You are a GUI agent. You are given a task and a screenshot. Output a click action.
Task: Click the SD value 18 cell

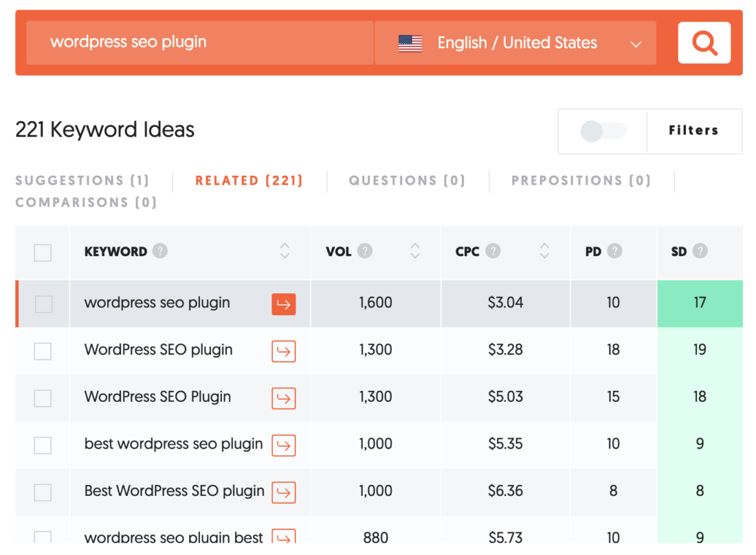700,398
